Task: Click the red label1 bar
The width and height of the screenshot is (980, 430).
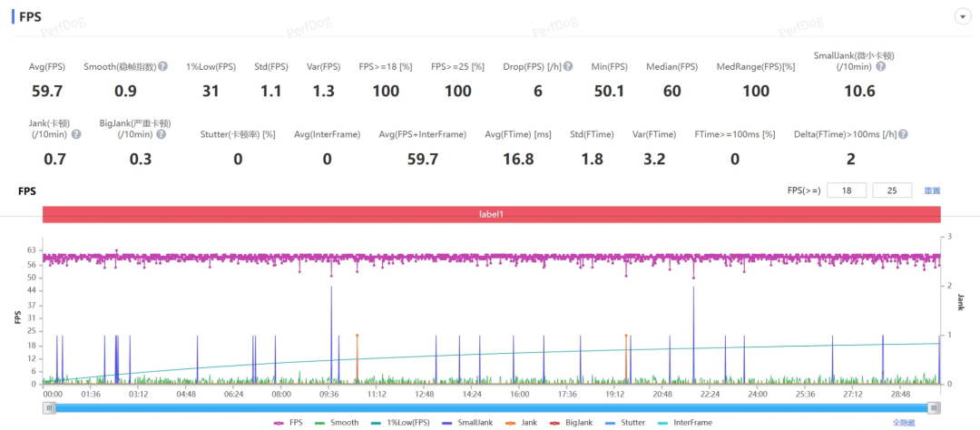Action: (x=491, y=214)
